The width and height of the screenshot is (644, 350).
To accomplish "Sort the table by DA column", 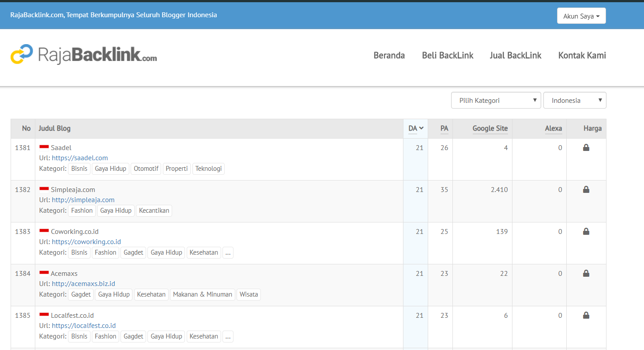I will tap(416, 128).
